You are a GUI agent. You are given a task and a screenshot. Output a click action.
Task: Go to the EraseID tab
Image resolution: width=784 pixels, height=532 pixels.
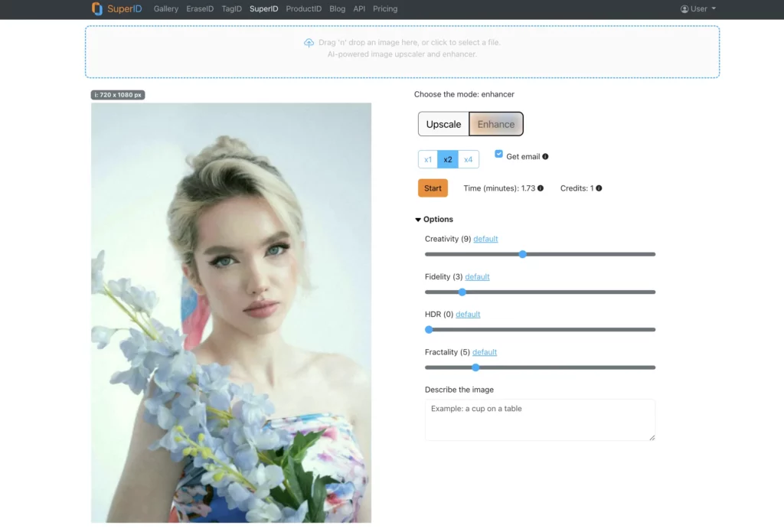point(200,8)
